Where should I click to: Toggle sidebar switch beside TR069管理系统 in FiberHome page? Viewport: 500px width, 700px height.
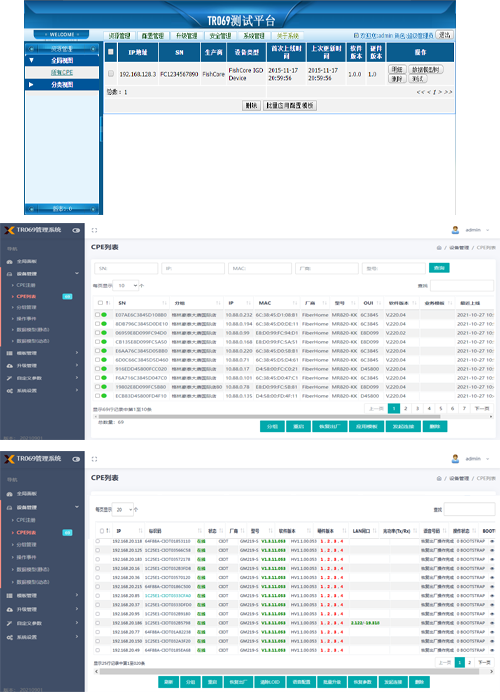[x=76, y=230]
